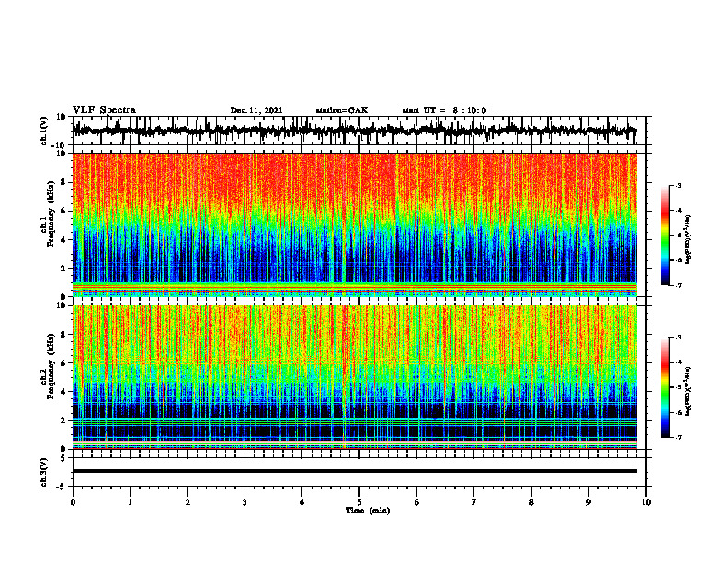Click the "6" tick of ch.2 frequency axis

click(63, 363)
